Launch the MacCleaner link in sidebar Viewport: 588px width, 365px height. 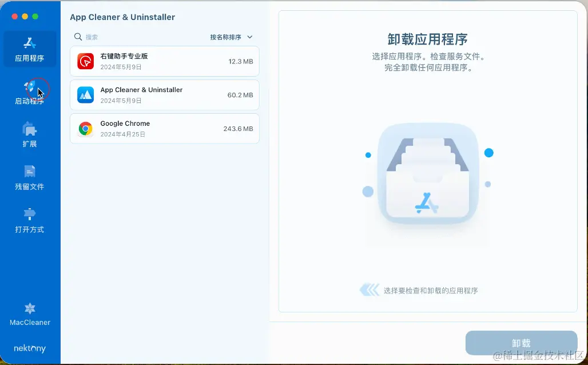[30, 314]
